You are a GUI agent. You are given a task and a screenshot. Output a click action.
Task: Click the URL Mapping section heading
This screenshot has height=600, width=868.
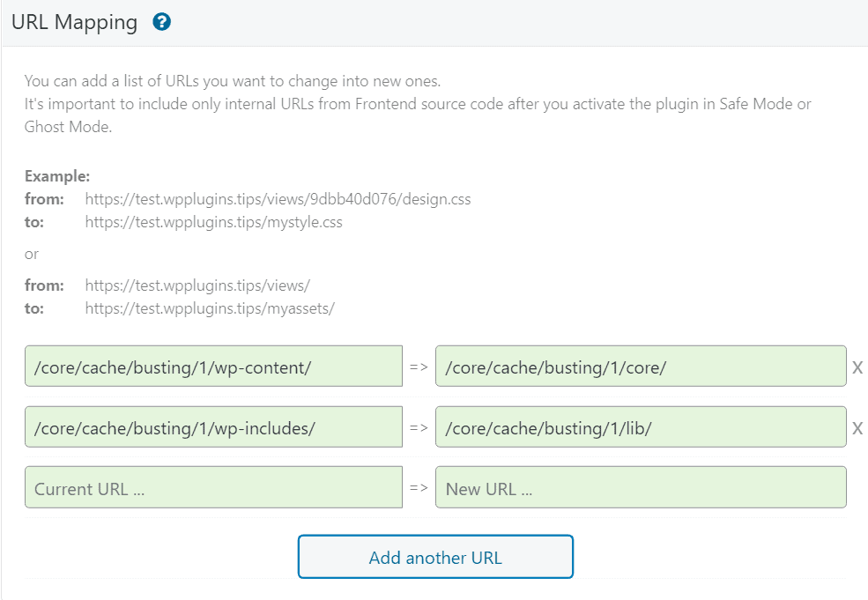point(75,23)
